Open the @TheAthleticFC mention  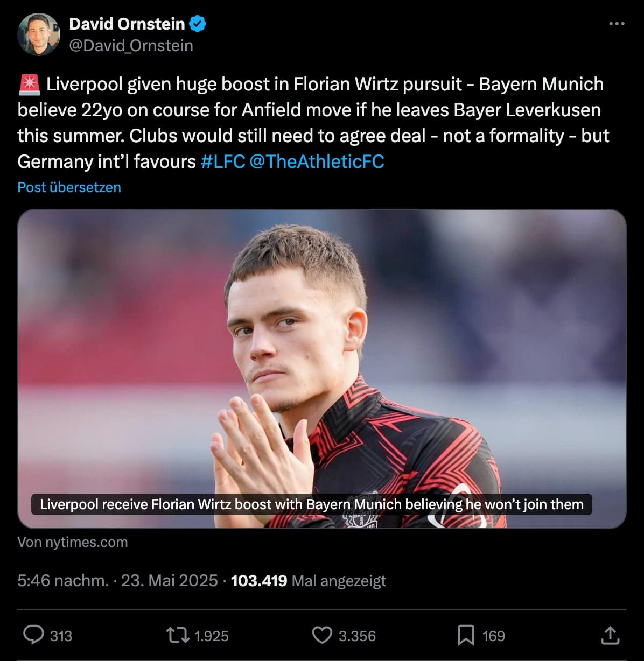(x=317, y=161)
